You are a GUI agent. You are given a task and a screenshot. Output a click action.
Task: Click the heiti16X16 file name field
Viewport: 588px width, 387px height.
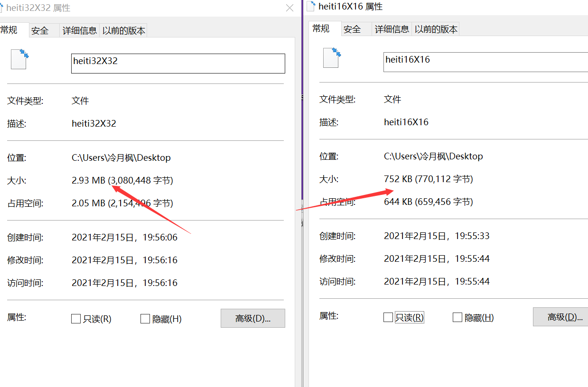click(485, 62)
